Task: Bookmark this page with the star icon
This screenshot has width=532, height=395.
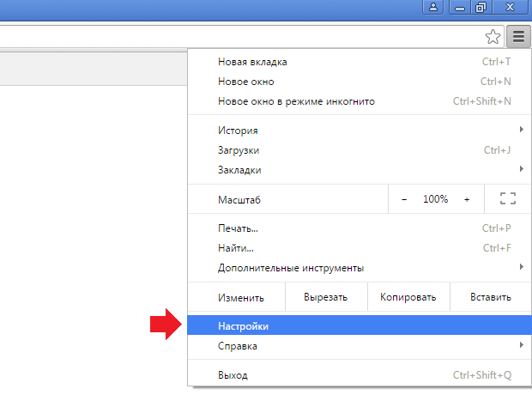Action: (x=493, y=37)
